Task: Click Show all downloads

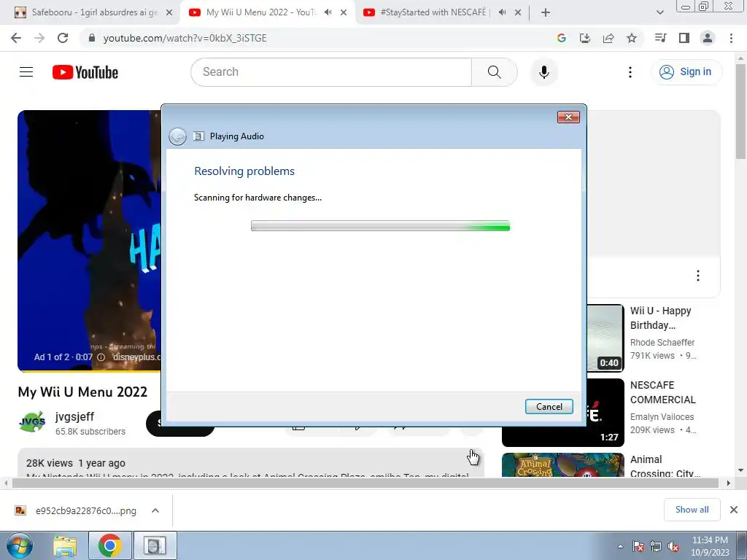Action: 692,510
